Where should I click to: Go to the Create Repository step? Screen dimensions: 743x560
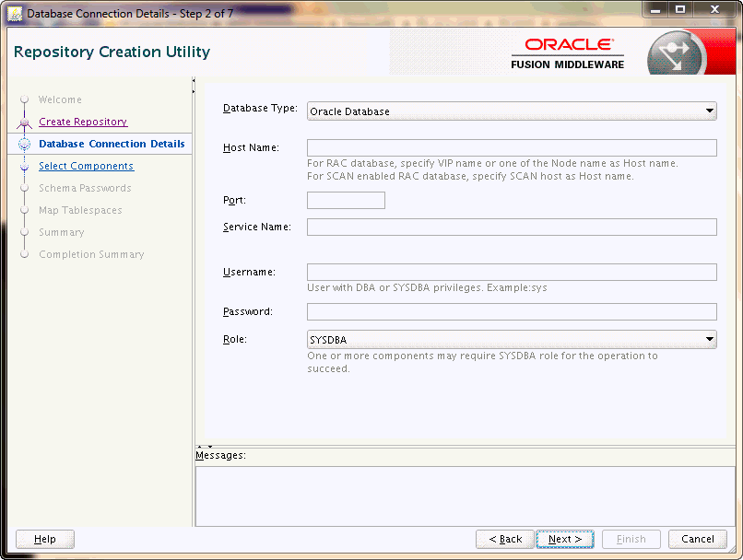pos(83,122)
